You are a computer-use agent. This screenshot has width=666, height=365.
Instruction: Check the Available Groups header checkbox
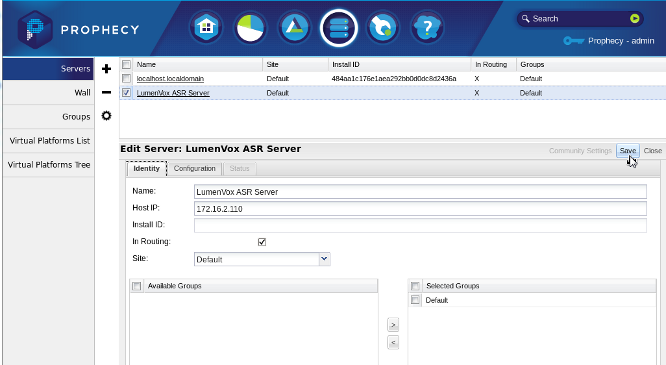[x=136, y=286]
